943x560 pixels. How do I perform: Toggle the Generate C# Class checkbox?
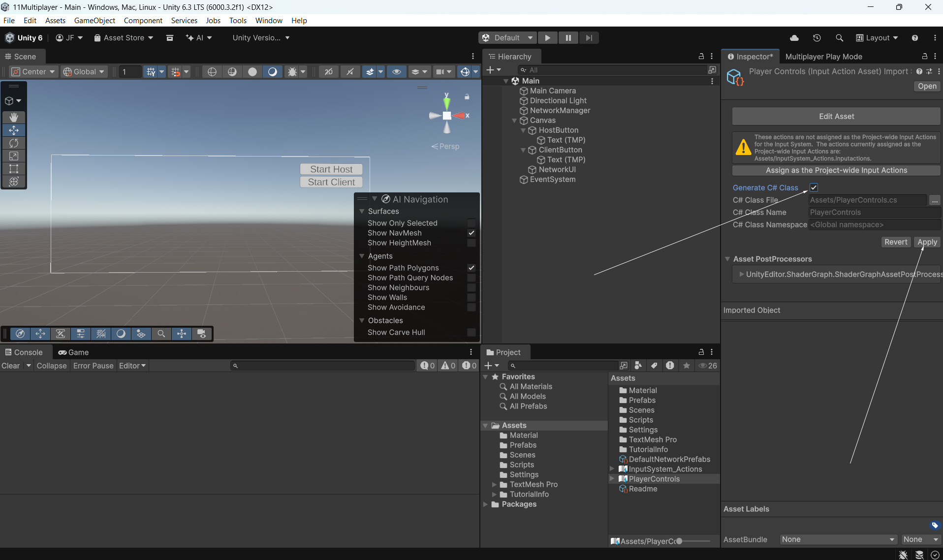[x=814, y=187]
